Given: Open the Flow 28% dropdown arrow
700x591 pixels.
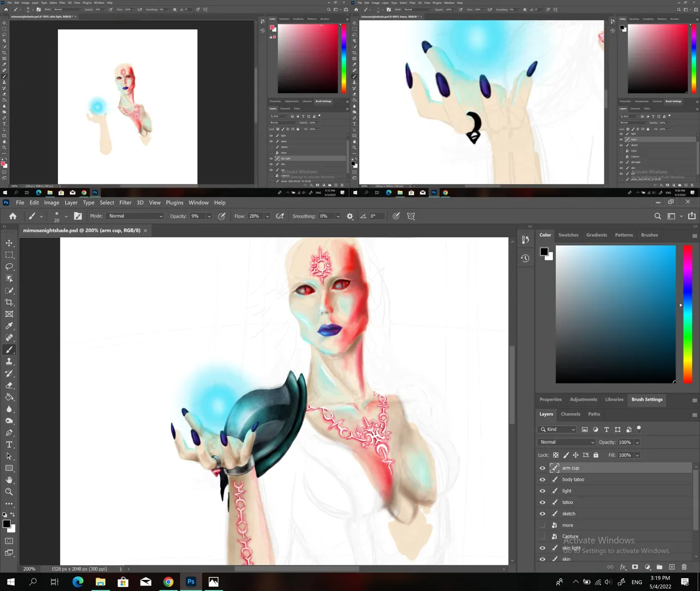Looking at the screenshot, I should point(267,216).
